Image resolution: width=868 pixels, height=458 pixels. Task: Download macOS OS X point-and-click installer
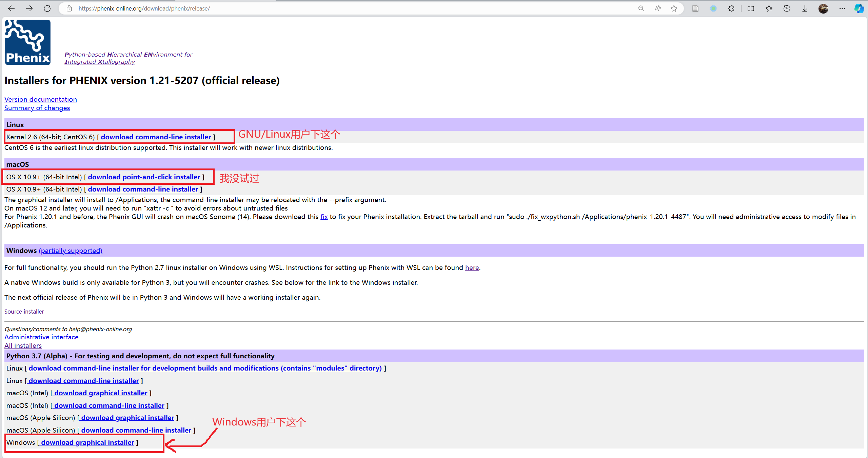coord(144,177)
